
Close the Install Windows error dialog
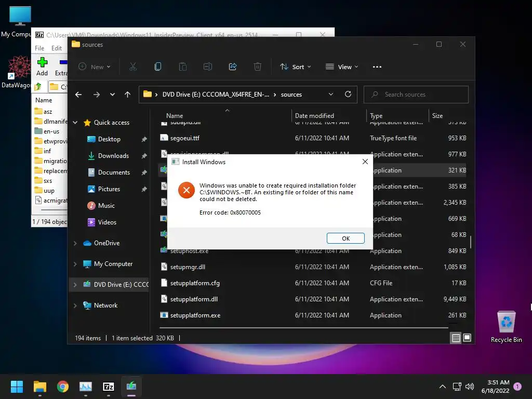click(365, 162)
